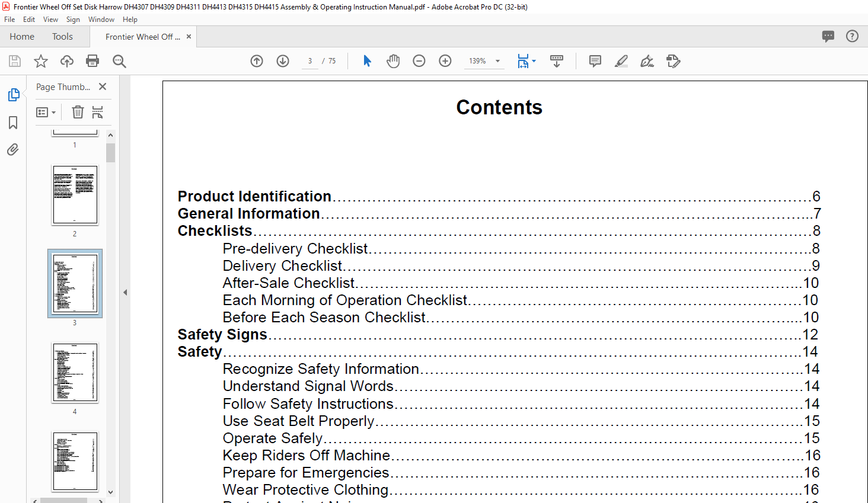Screen dimensions: 868x503
Task: Click the Understand Signal Words entry
Action: coord(522,386)
